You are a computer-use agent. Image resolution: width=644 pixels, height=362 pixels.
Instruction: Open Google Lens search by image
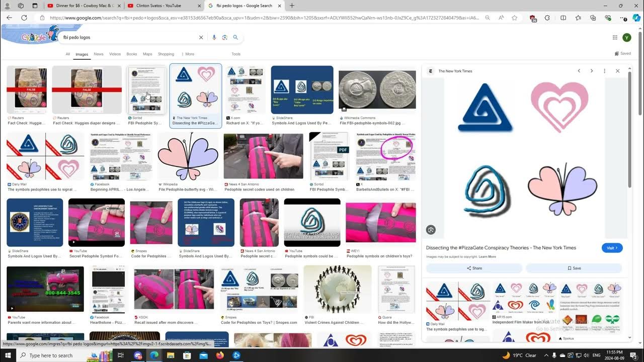(225, 37)
